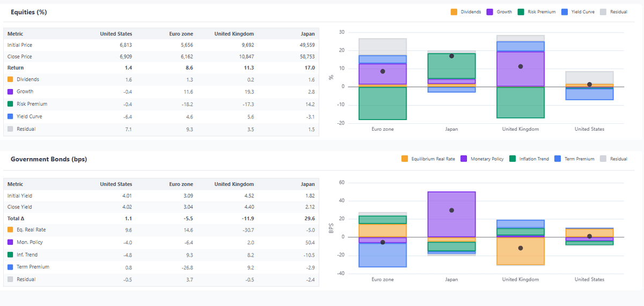Click Euro zone column header in Government Bonds table
Screen dimensions: 644x306
[x=181, y=184]
